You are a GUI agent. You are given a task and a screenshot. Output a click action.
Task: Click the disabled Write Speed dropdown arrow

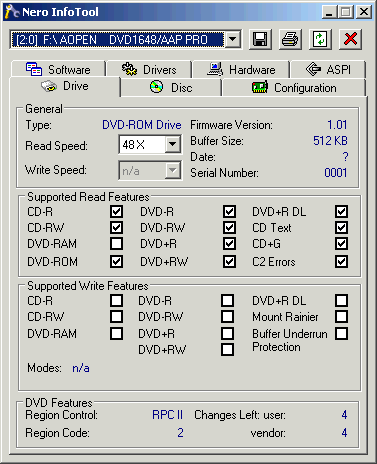173,170
